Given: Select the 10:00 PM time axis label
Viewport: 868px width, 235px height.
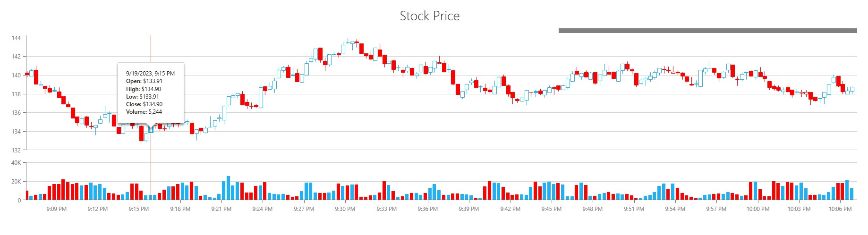Looking at the screenshot, I should pos(757,209).
